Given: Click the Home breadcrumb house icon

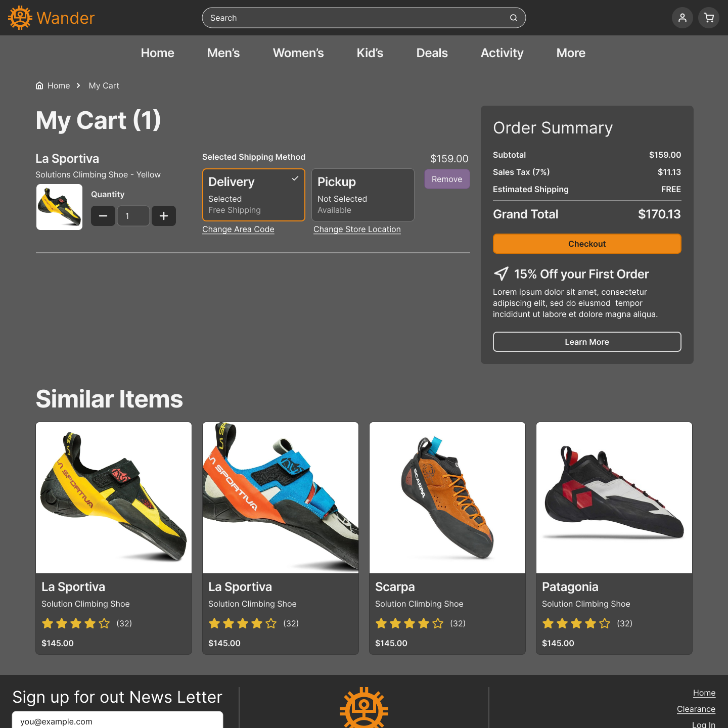Looking at the screenshot, I should tap(39, 85).
